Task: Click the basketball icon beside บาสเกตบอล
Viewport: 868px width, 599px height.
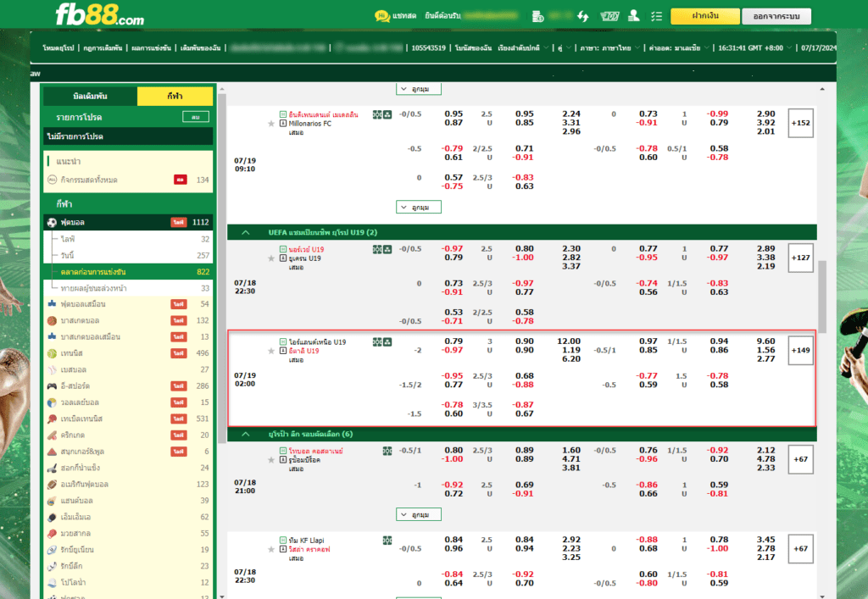Action: tap(52, 320)
